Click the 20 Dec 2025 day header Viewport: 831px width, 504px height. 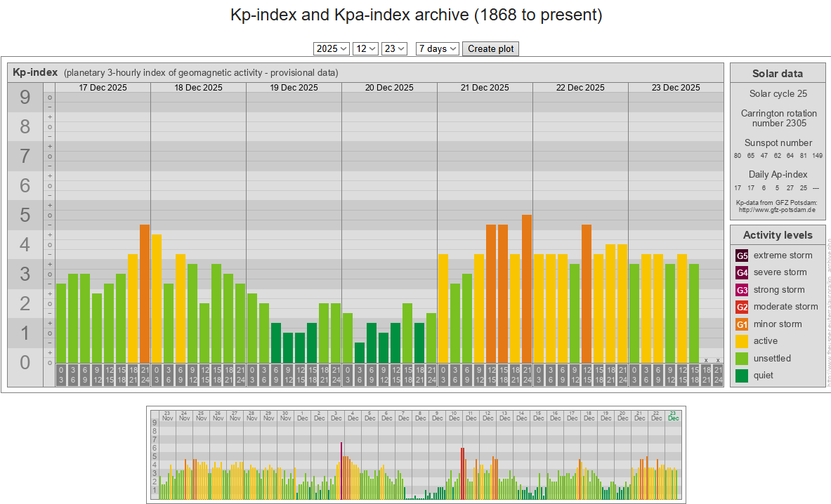pos(389,88)
